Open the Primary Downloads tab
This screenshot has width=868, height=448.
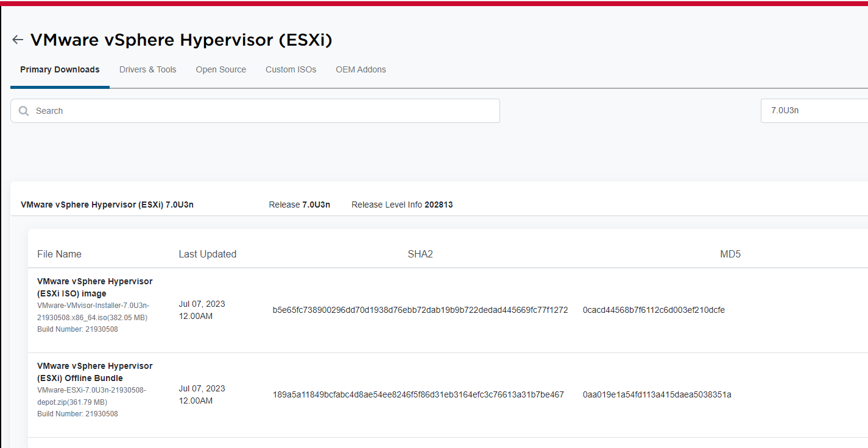pyautogui.click(x=60, y=69)
